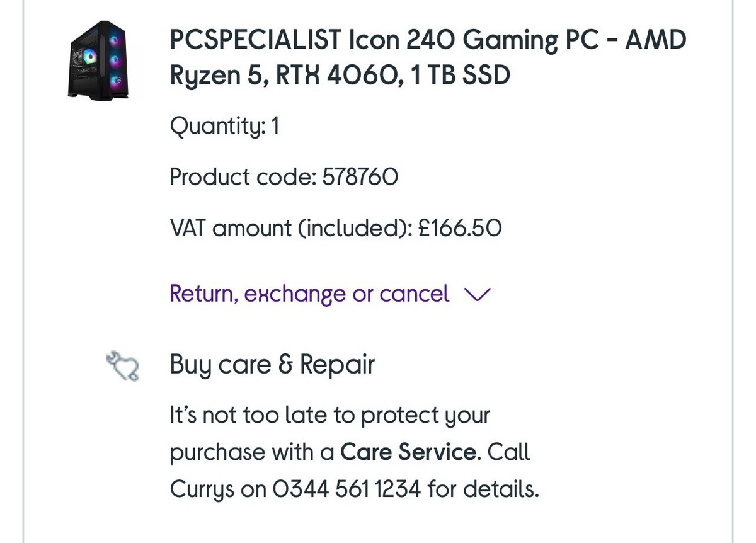Image resolution: width=756 pixels, height=543 pixels.
Task: Expand the Return, exchange or cancel chevron
Action: (x=476, y=294)
